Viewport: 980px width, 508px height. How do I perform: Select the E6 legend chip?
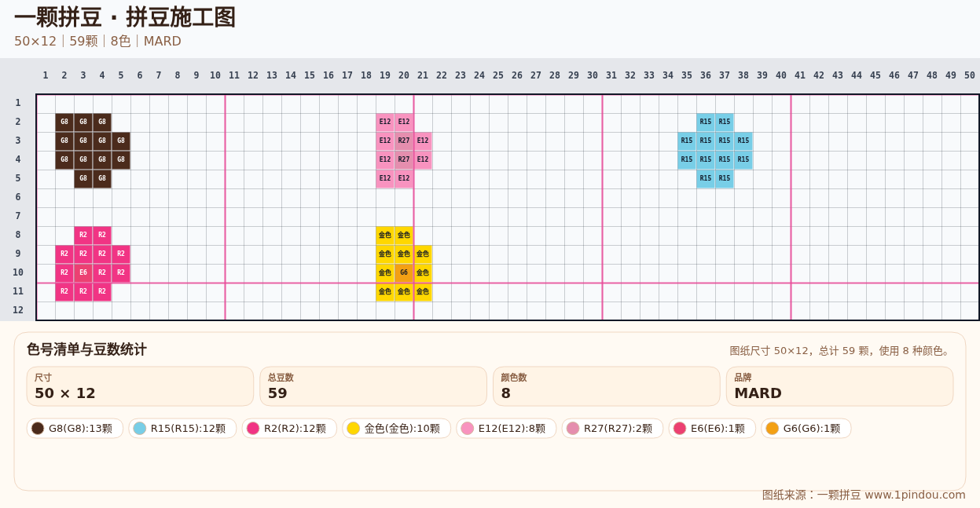pos(712,429)
